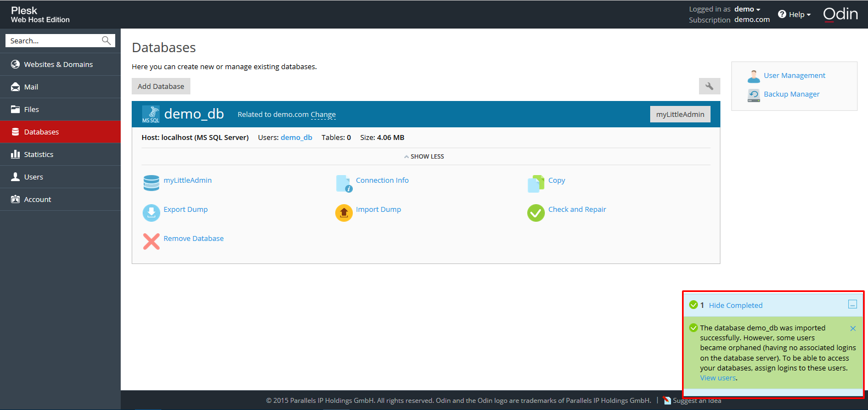
Task: Click the demo_db database title
Action: [194, 114]
